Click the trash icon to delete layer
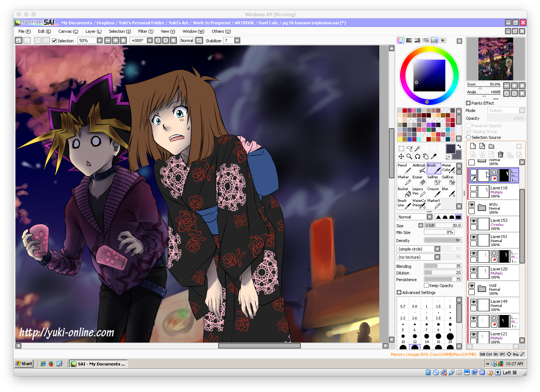Image resolution: width=540 pixels, height=392 pixels. coord(501,155)
